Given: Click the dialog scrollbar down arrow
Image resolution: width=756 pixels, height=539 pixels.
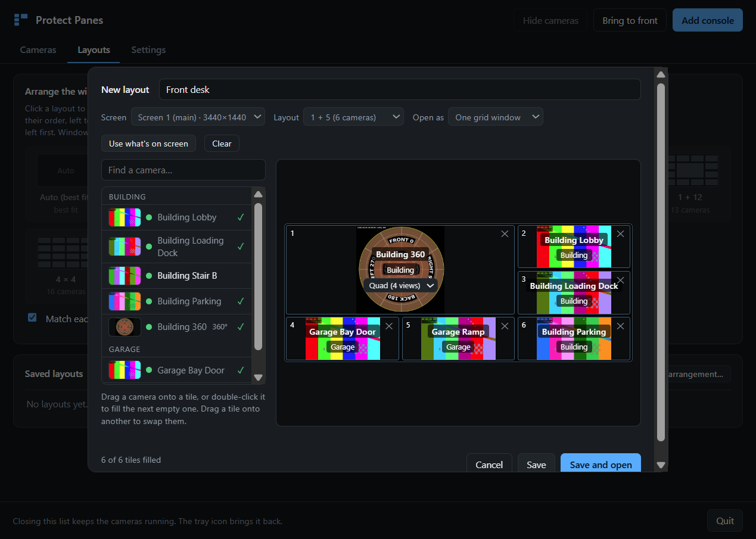Looking at the screenshot, I should (x=661, y=465).
